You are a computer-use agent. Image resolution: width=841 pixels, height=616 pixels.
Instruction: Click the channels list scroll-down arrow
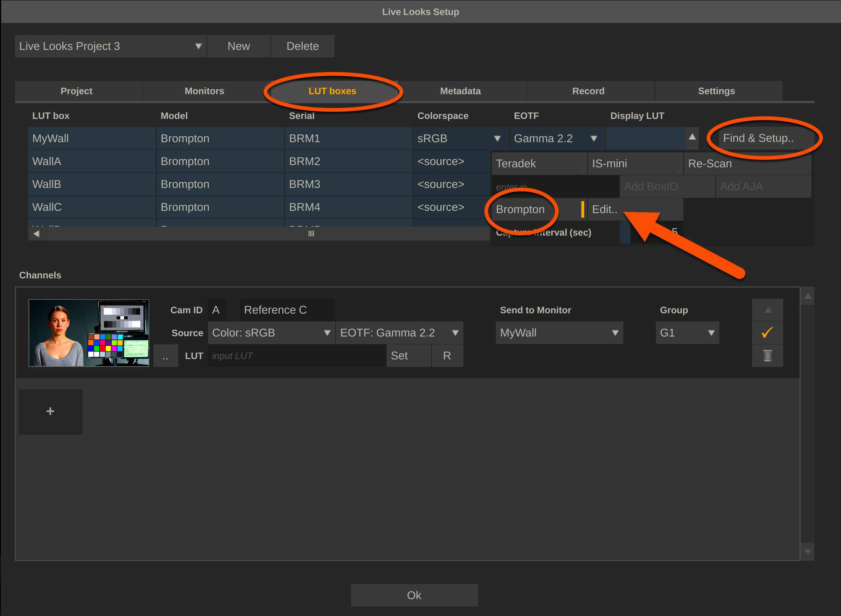(x=808, y=552)
